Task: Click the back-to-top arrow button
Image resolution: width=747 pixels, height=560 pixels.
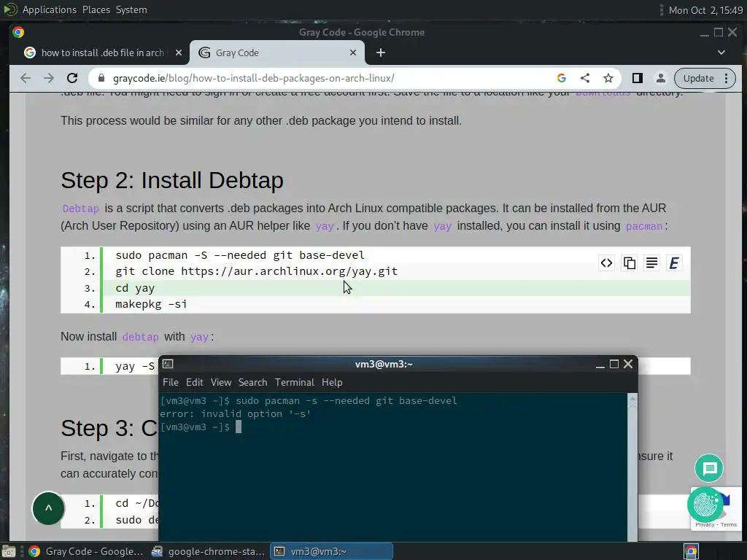Action: click(x=48, y=508)
